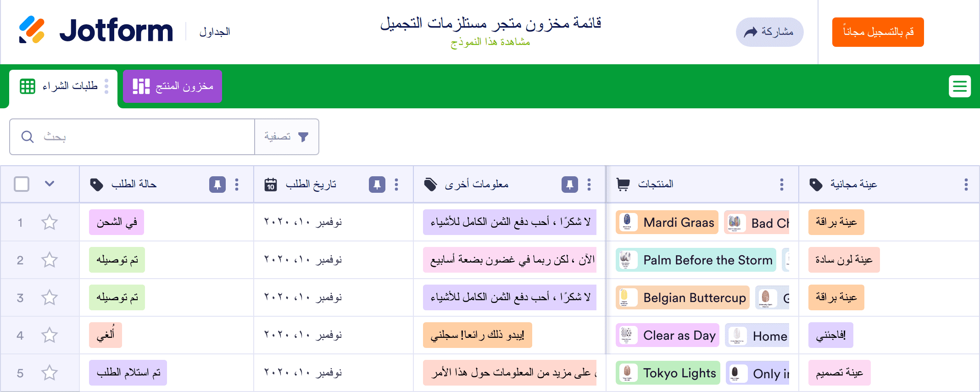The image size is (980, 392).
Task: Star row 4
Action: (50, 336)
